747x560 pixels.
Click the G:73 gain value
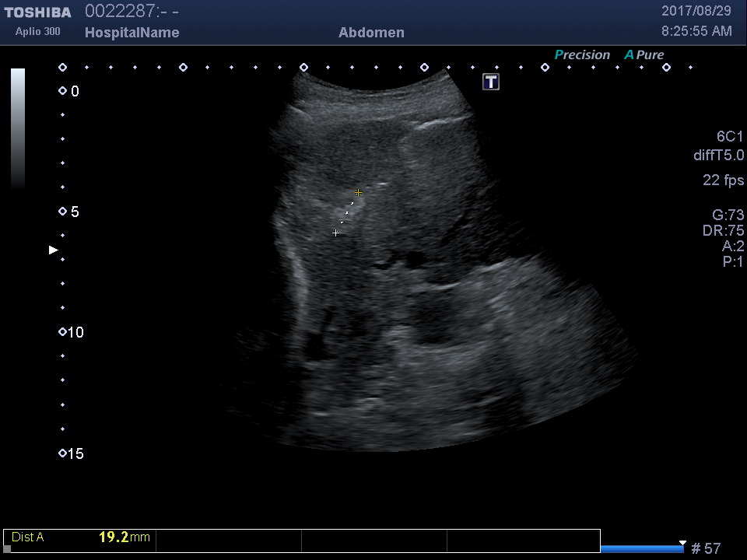click(728, 215)
